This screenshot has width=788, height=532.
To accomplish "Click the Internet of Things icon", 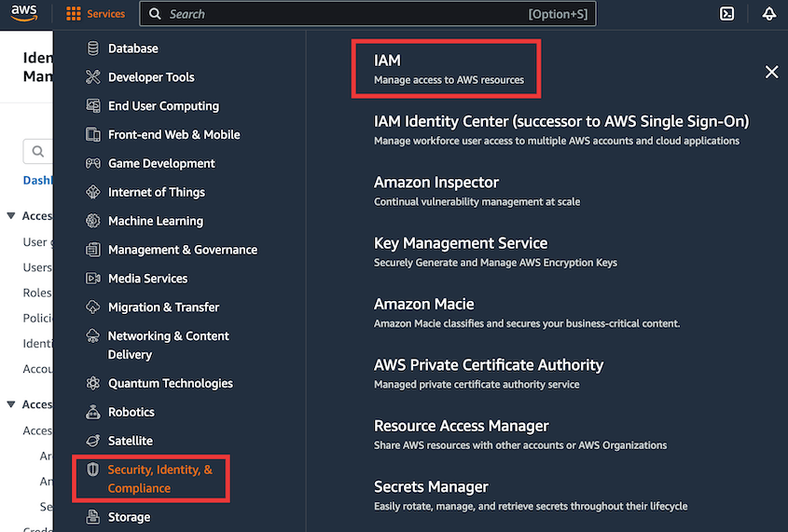I will point(93,192).
